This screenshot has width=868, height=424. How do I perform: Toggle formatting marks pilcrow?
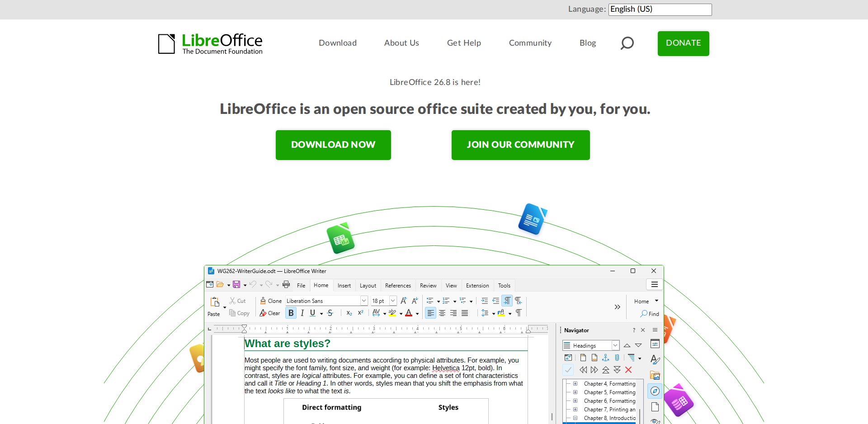(x=519, y=313)
